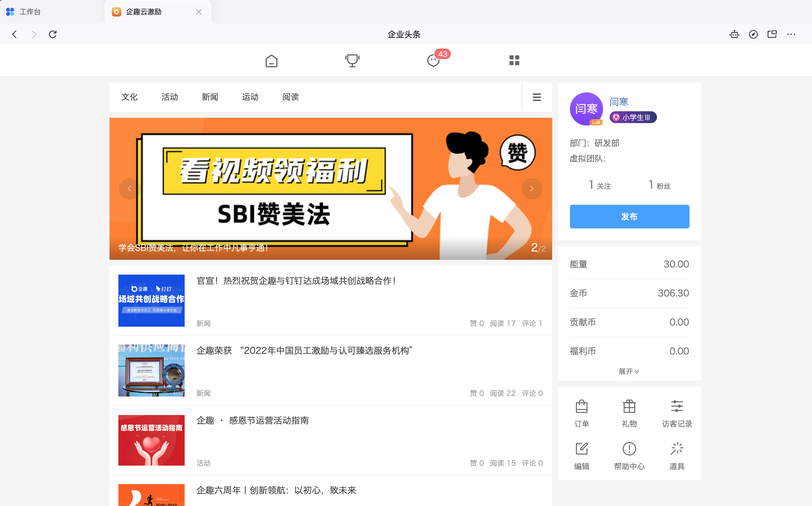812x506 pixels.
Task: Switch to the 运动 category tab
Action: pyautogui.click(x=250, y=97)
